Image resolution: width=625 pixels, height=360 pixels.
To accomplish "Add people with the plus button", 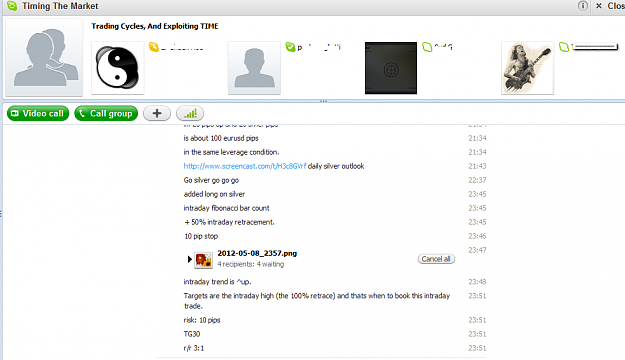I will tap(157, 114).
